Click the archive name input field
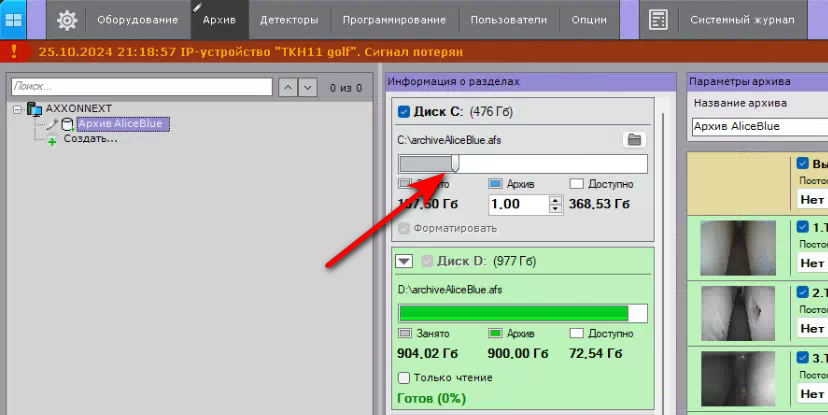 click(x=755, y=127)
